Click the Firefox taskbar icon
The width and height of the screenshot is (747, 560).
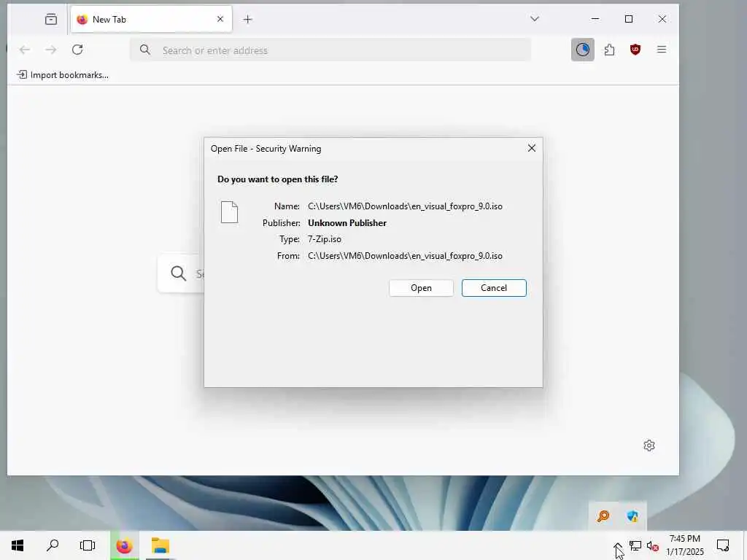point(124,545)
